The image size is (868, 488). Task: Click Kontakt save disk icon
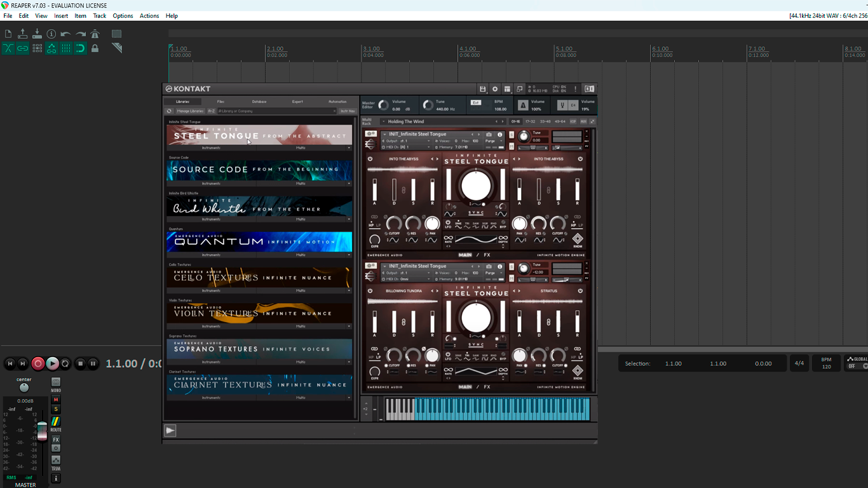click(x=483, y=89)
